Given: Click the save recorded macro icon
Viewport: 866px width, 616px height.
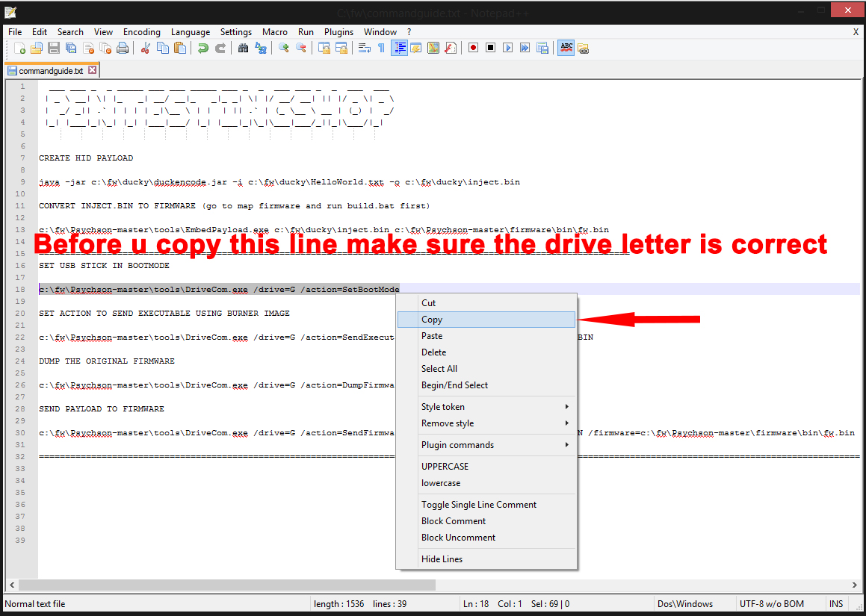Looking at the screenshot, I should point(542,48).
